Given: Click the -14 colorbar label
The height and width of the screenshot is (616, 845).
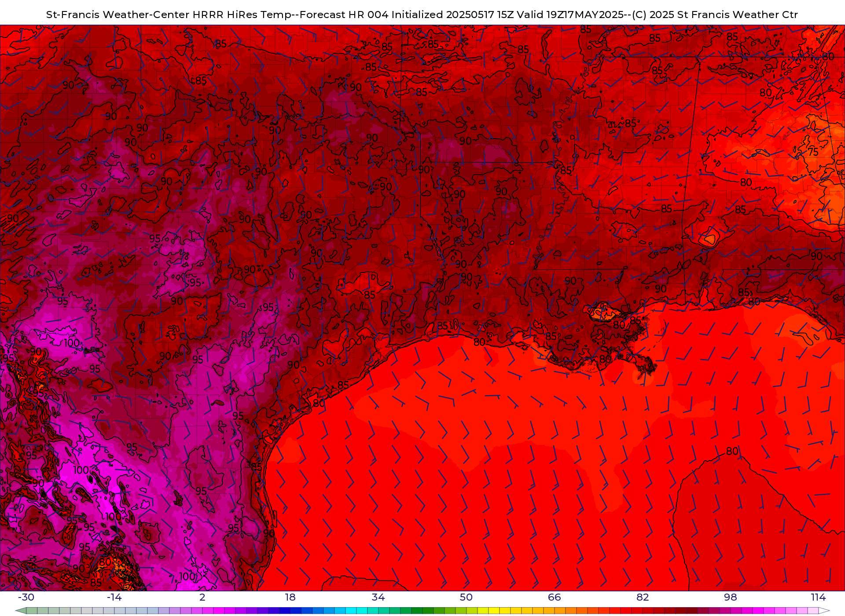Looking at the screenshot, I should 114,597.
